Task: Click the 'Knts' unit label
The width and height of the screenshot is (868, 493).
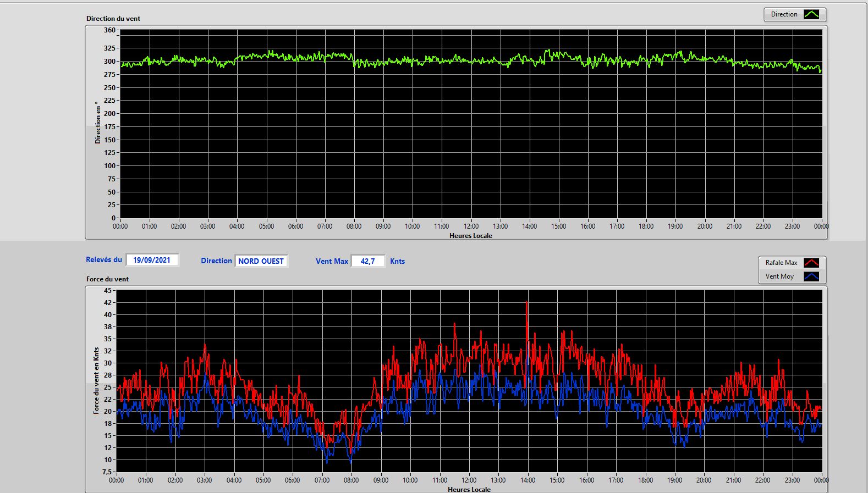Action: click(397, 262)
